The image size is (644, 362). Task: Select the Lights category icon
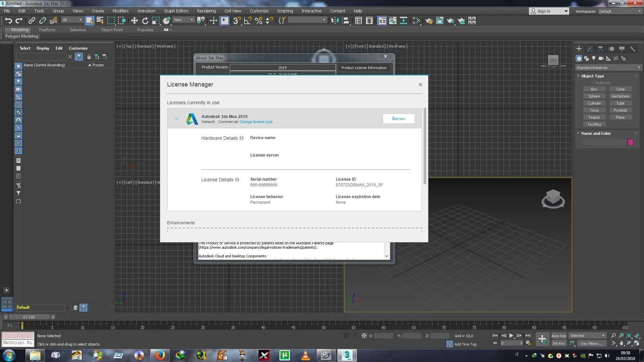pos(593,58)
